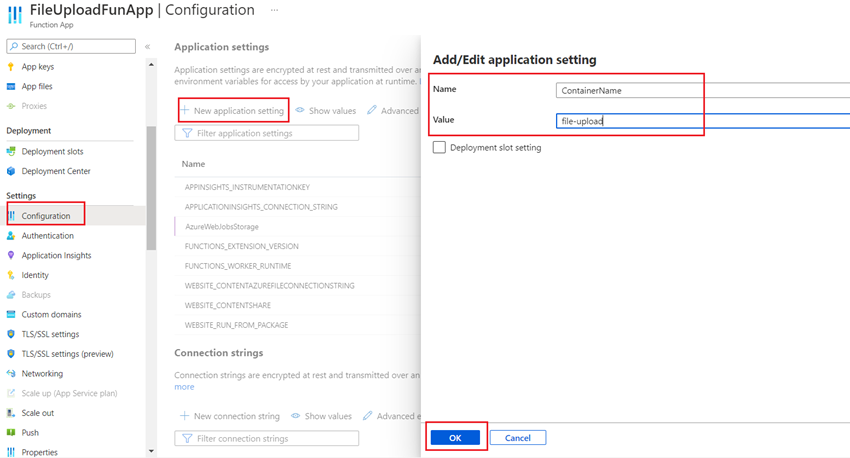Open the ellipsis more options beside Configuration
850x458 pixels.
tap(274, 10)
